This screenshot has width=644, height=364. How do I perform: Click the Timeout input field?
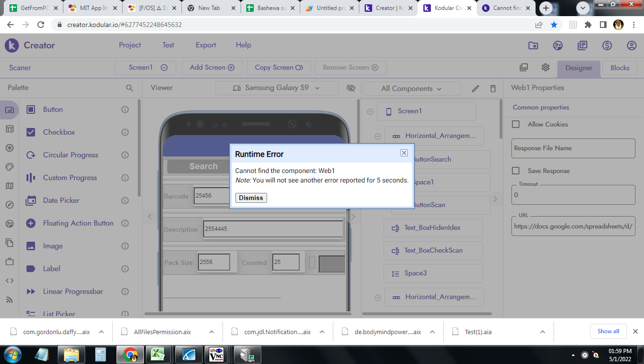(x=573, y=195)
